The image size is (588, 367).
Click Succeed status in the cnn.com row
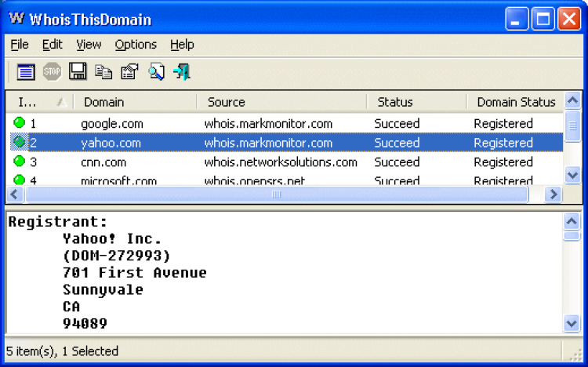pos(397,162)
